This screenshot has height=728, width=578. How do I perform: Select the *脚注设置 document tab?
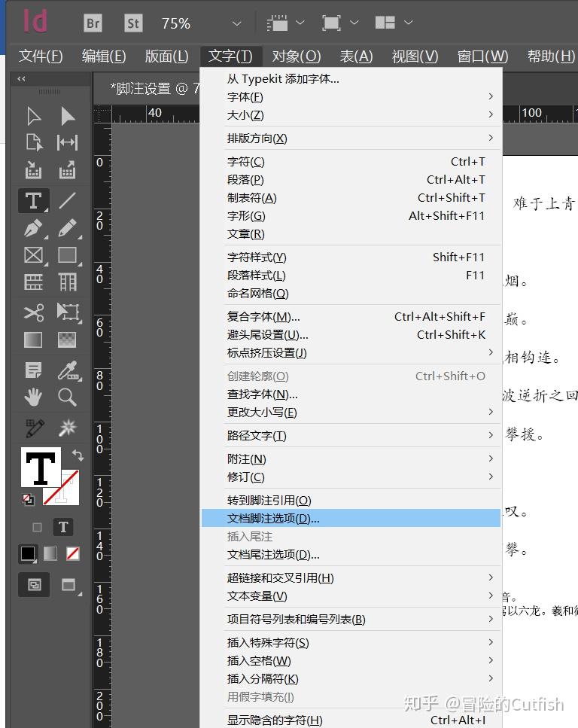pos(148,88)
